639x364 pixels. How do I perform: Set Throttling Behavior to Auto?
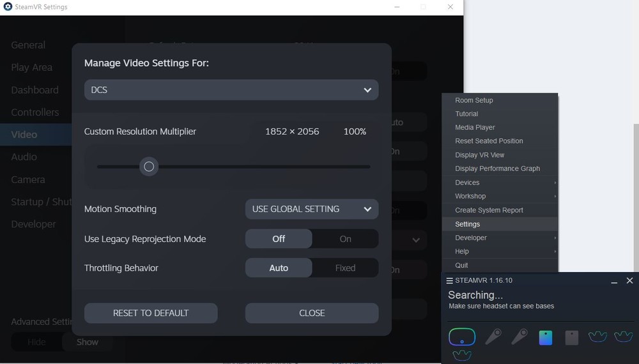point(279,268)
